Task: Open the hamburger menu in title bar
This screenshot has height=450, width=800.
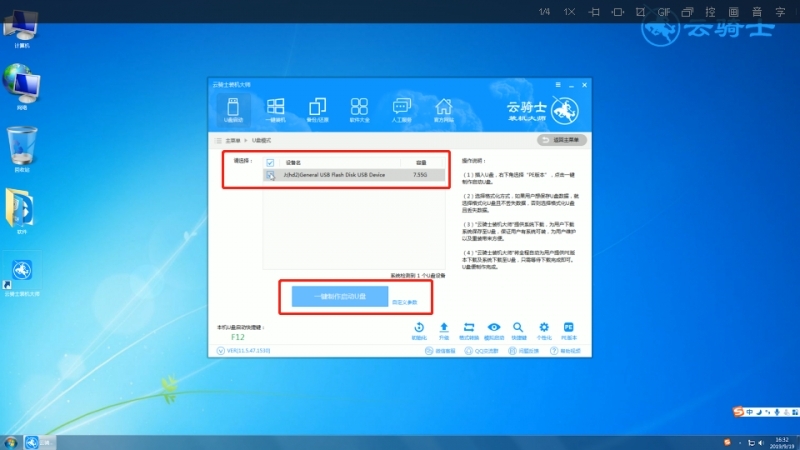Action: [x=558, y=85]
